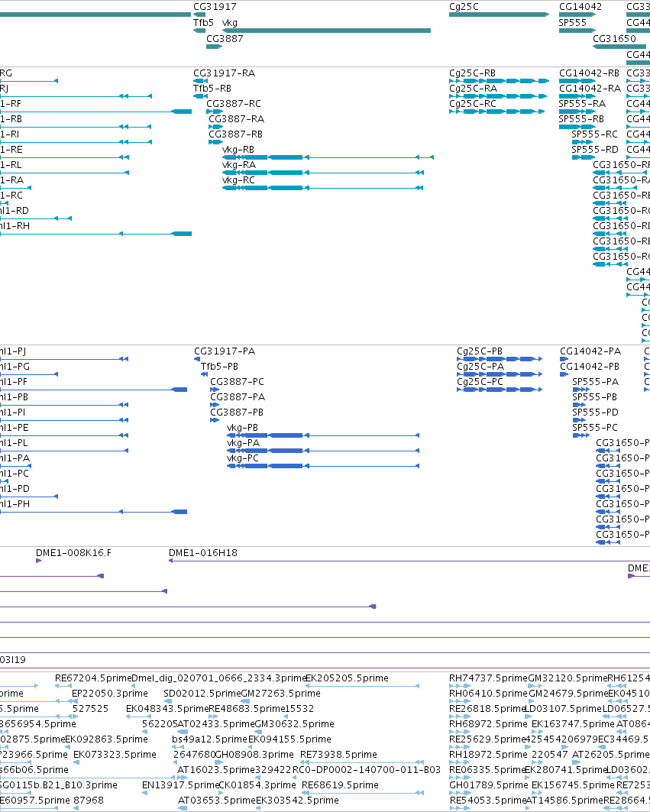Screen dimensions: 650x812
Task: Click the RE68619.5prime EST label
Action: (341, 785)
